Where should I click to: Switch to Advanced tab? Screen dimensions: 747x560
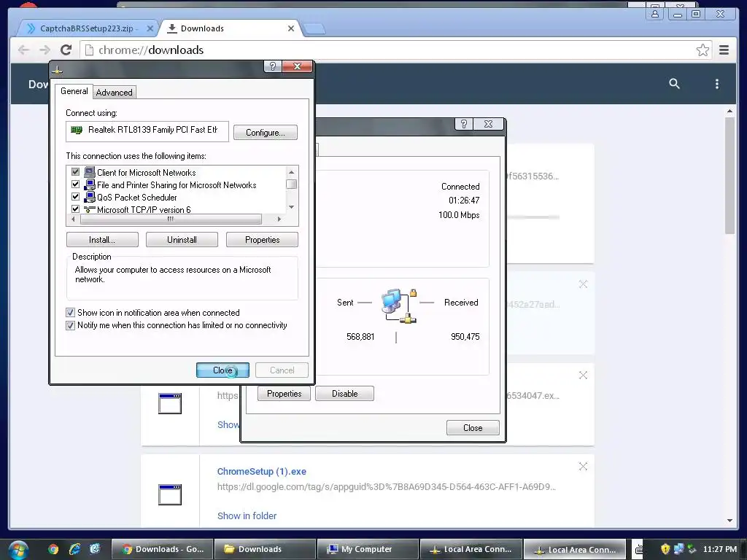click(114, 93)
